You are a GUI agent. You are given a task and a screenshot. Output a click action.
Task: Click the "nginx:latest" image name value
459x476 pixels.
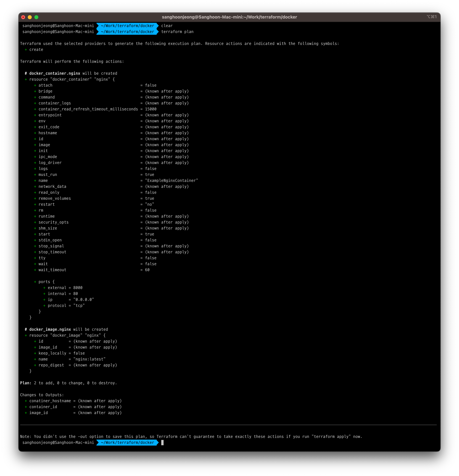coord(89,359)
